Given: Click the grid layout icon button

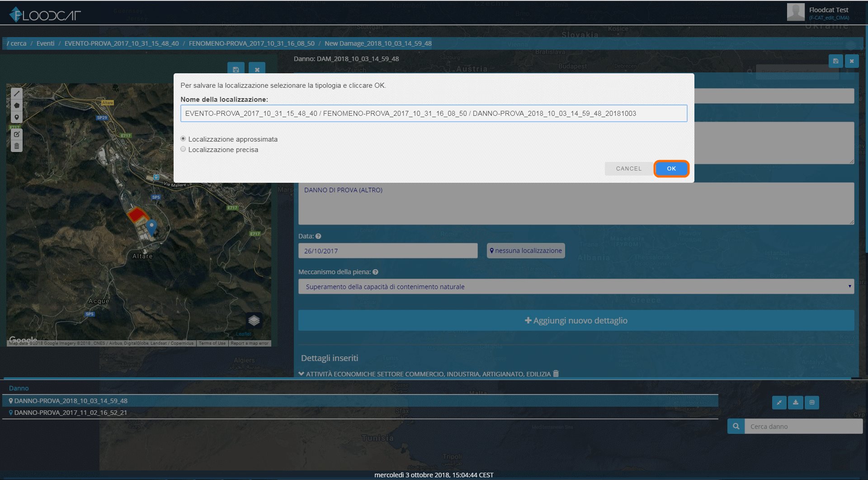Looking at the screenshot, I should (812, 402).
